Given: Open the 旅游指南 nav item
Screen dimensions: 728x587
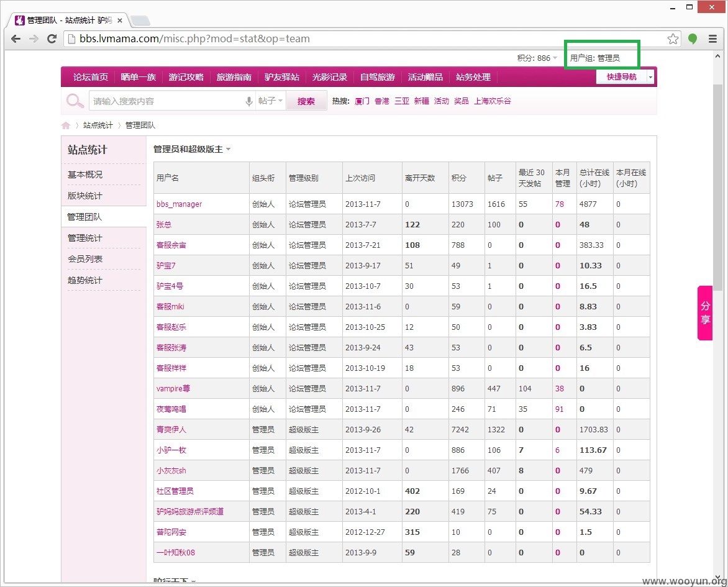Looking at the screenshot, I should 234,77.
